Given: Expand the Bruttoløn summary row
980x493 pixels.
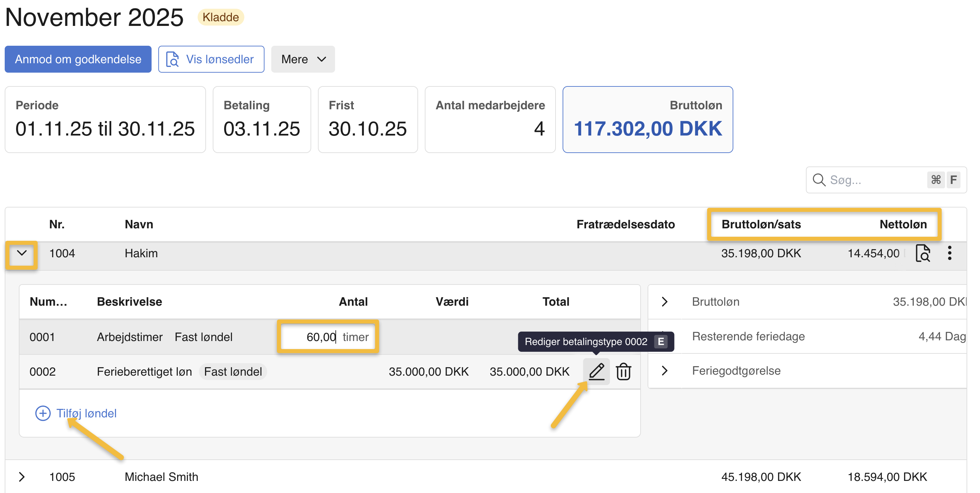Looking at the screenshot, I should (x=664, y=302).
